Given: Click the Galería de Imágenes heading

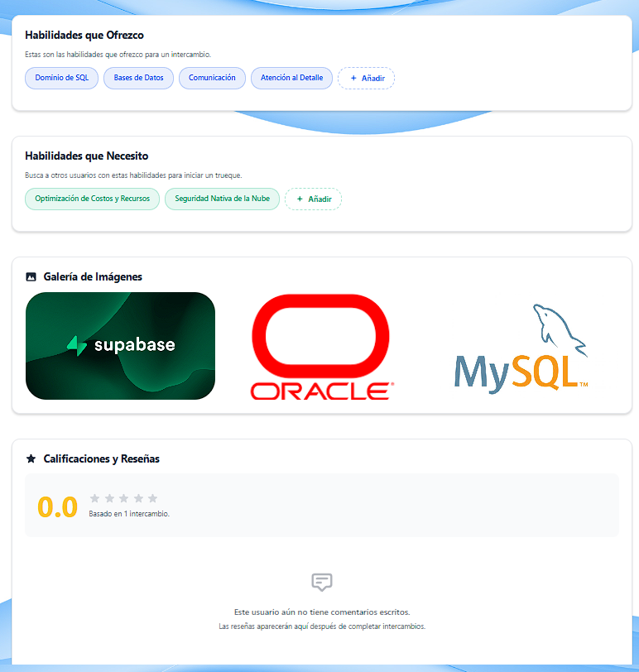Looking at the screenshot, I should click(93, 277).
